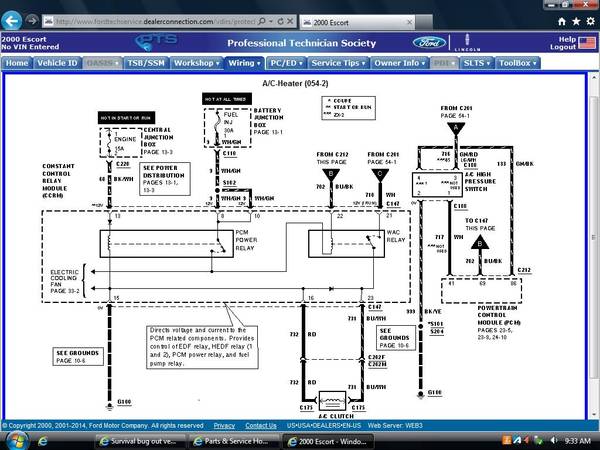The height and width of the screenshot is (450, 600).
Task: Click the search magnifier in address bar
Action: click(x=262, y=21)
